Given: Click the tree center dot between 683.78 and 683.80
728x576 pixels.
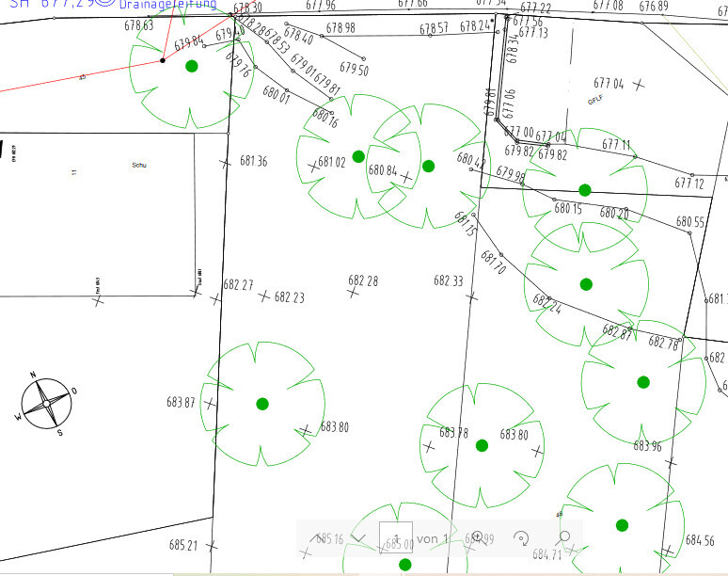Looking at the screenshot, I should click(482, 445).
